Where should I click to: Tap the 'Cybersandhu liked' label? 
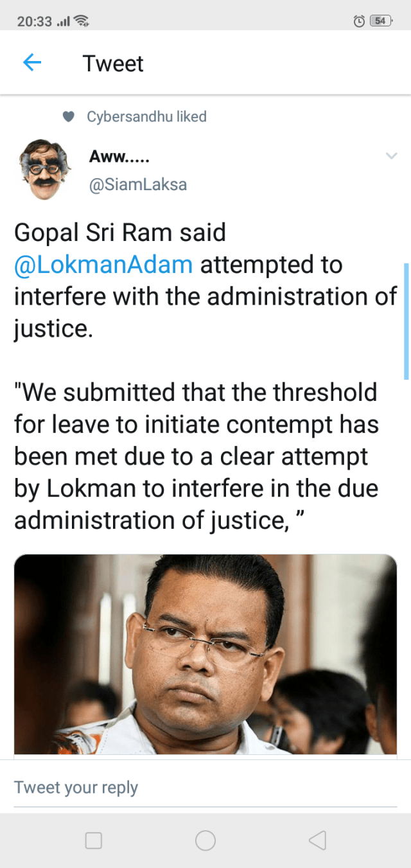146,117
